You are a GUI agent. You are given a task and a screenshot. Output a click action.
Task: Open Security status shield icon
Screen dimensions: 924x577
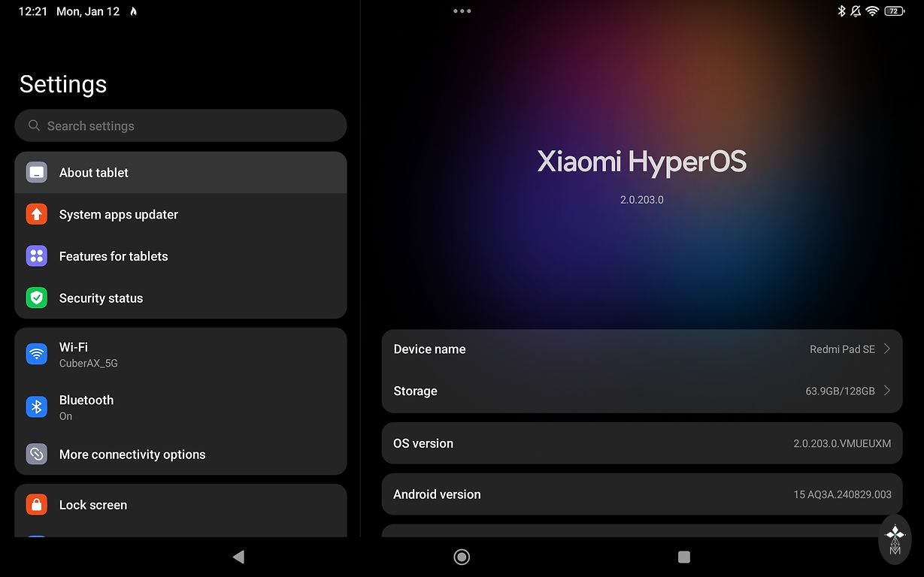coord(36,298)
